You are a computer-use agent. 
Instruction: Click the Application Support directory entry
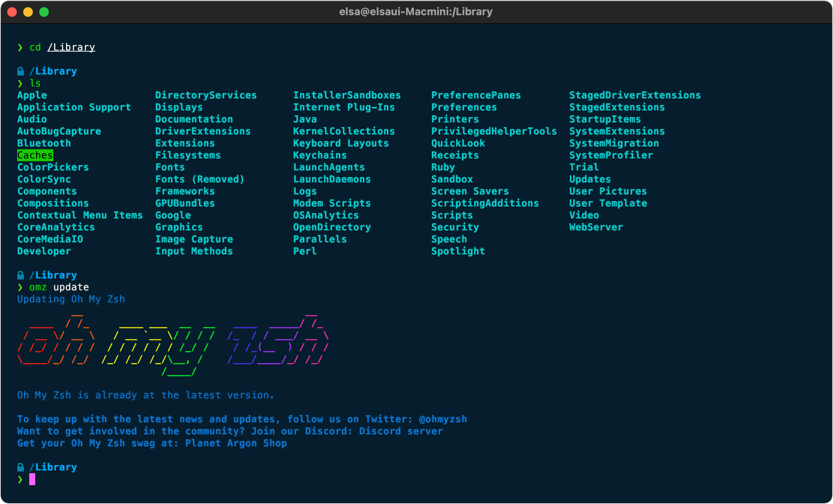pyautogui.click(x=74, y=107)
